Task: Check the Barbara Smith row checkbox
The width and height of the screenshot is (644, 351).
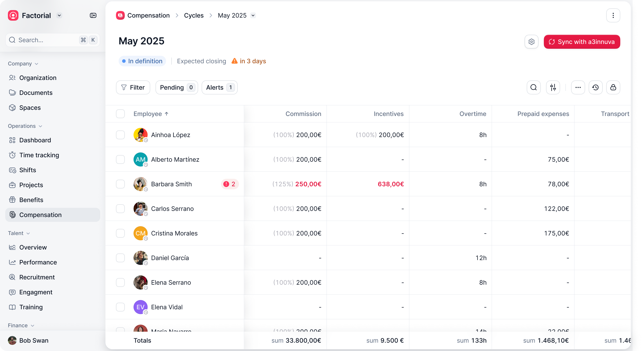Action: [x=120, y=184]
